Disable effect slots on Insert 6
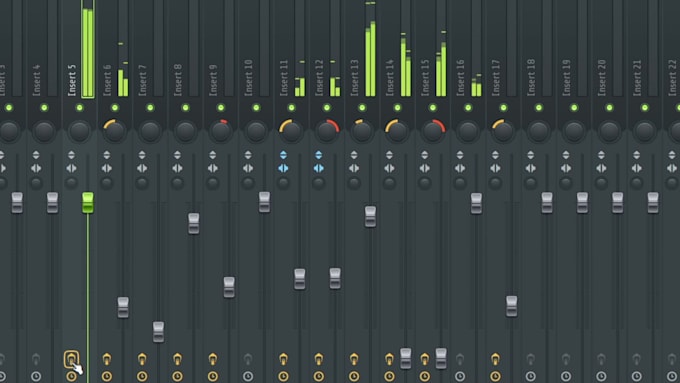 107,359
